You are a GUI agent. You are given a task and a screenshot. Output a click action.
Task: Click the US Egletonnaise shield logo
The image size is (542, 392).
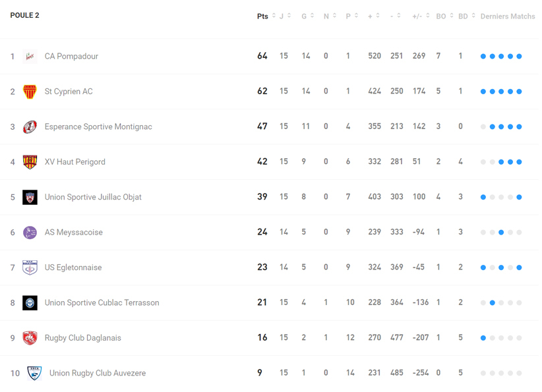tap(30, 267)
